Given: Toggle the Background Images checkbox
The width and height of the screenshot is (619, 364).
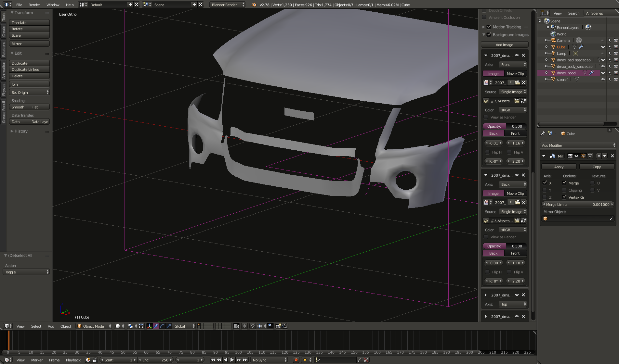Looking at the screenshot, I should 489,34.
